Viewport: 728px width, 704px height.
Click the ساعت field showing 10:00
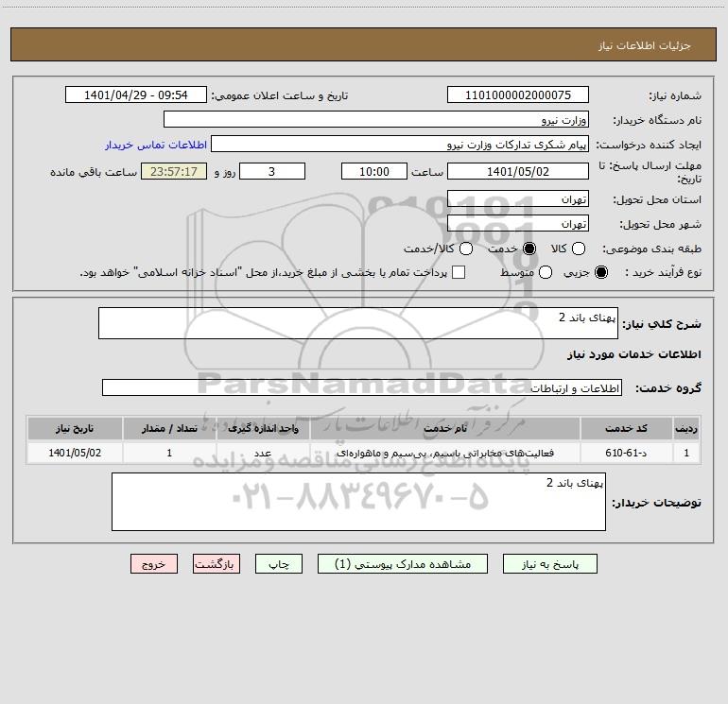[x=374, y=171]
